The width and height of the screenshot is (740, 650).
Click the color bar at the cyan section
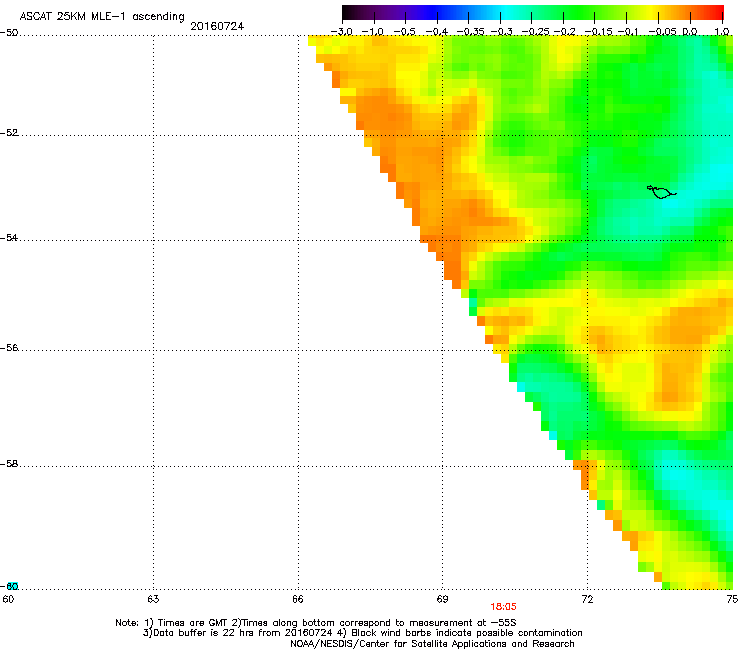click(x=505, y=12)
